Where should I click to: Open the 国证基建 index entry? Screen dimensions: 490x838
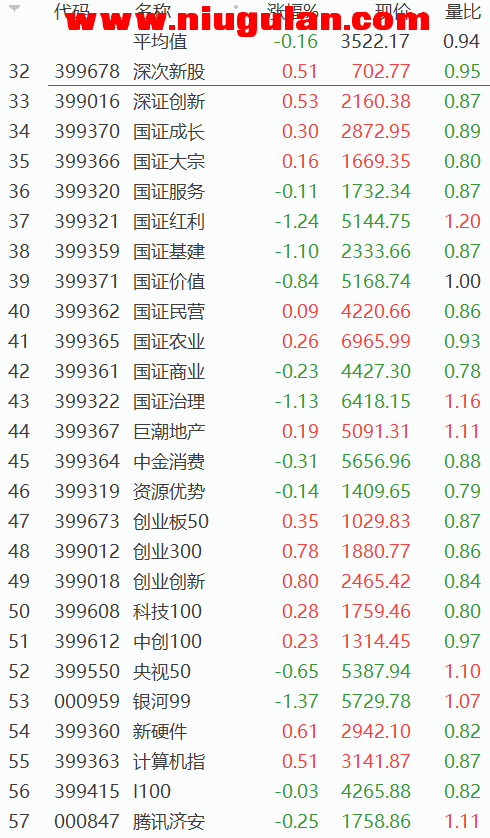tap(169, 251)
